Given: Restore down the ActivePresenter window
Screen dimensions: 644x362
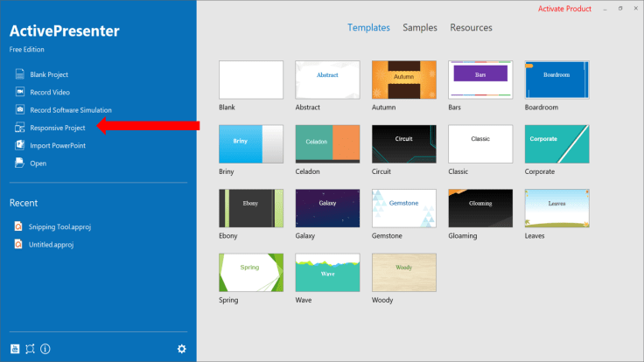Looking at the screenshot, I should (x=620, y=8).
